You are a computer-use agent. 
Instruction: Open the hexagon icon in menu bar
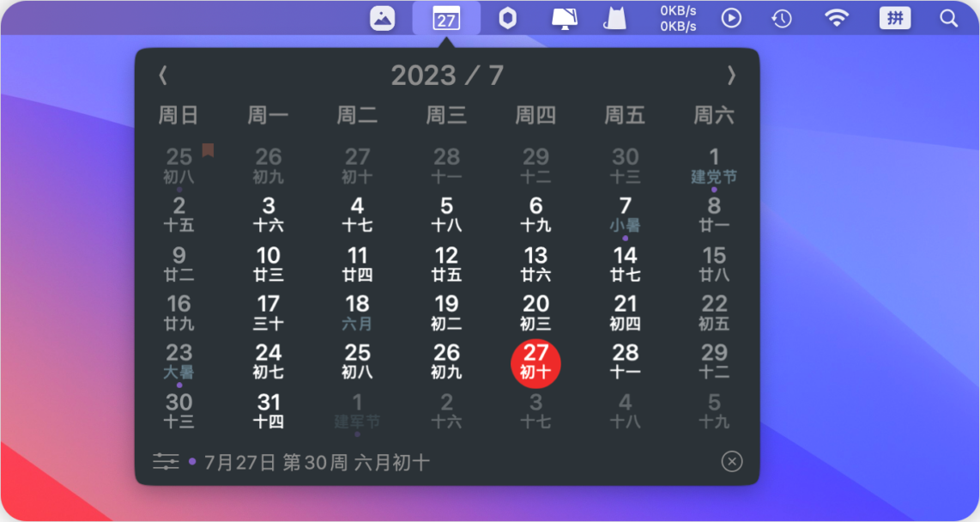pyautogui.click(x=507, y=18)
